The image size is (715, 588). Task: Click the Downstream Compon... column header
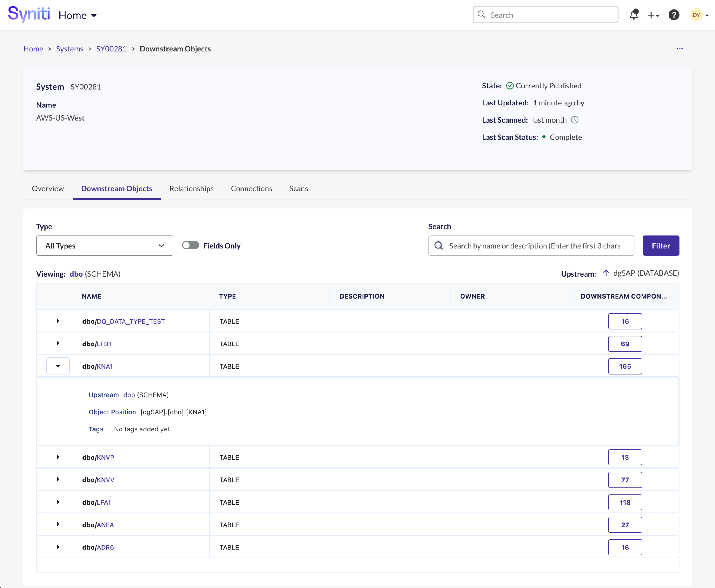click(x=623, y=296)
